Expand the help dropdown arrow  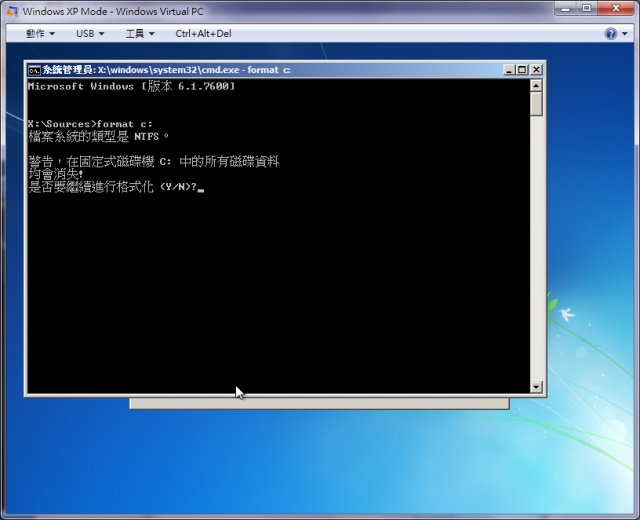(x=625, y=33)
